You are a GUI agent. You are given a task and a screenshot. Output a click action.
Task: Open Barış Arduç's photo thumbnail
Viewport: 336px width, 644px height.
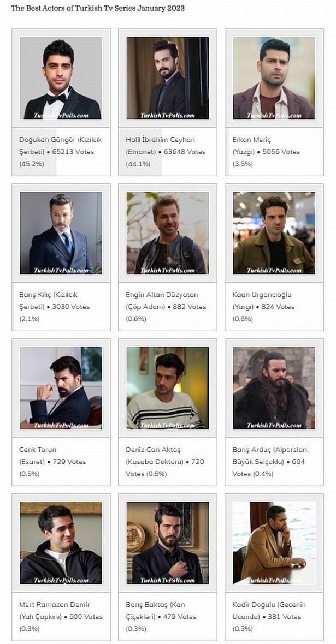click(x=274, y=388)
